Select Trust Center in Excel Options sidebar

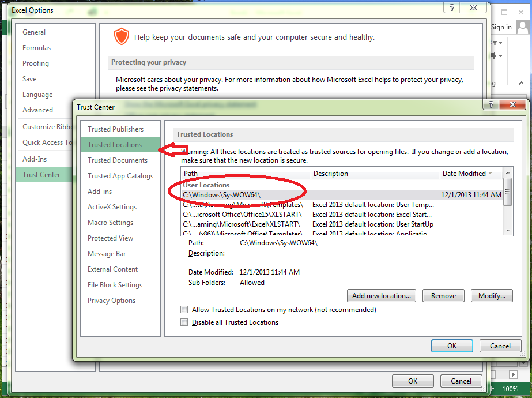click(44, 175)
